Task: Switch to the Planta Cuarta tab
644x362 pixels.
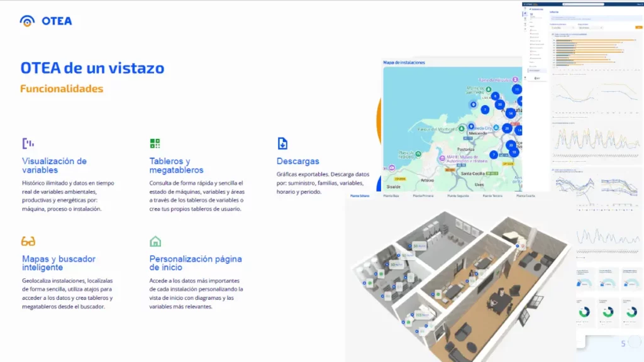Action: (526, 196)
